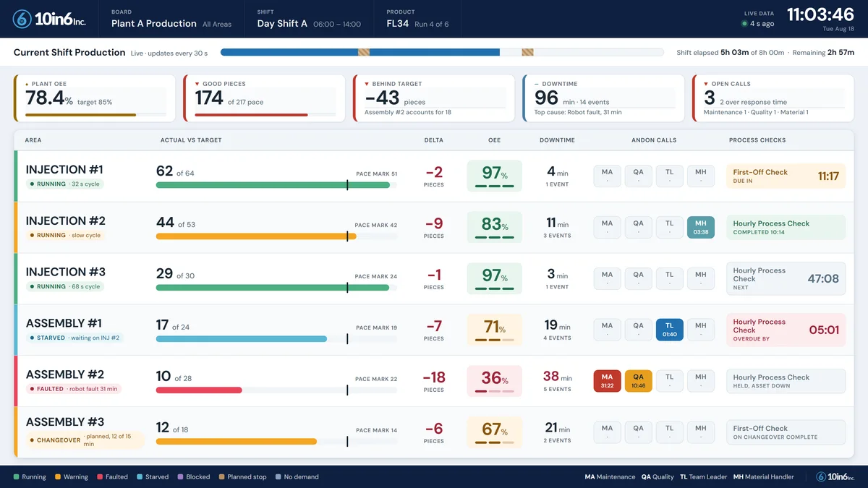This screenshot has width=868, height=488.
Task: Select the Blocked legend dot
Action: pos(181,477)
